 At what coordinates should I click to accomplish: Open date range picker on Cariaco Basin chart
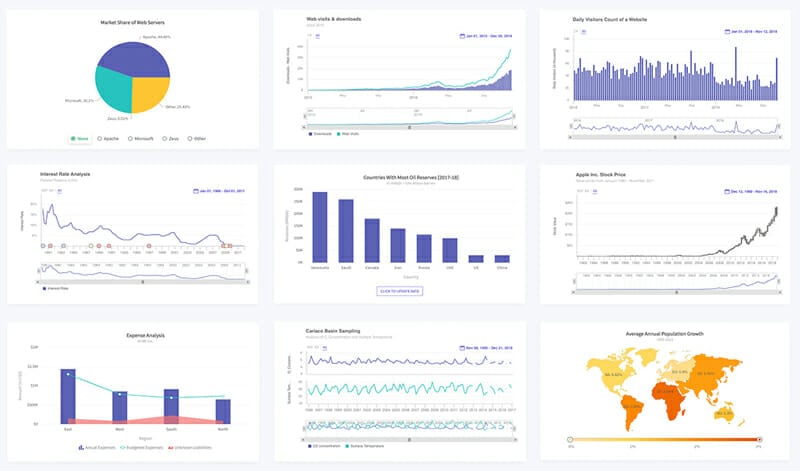pos(486,348)
